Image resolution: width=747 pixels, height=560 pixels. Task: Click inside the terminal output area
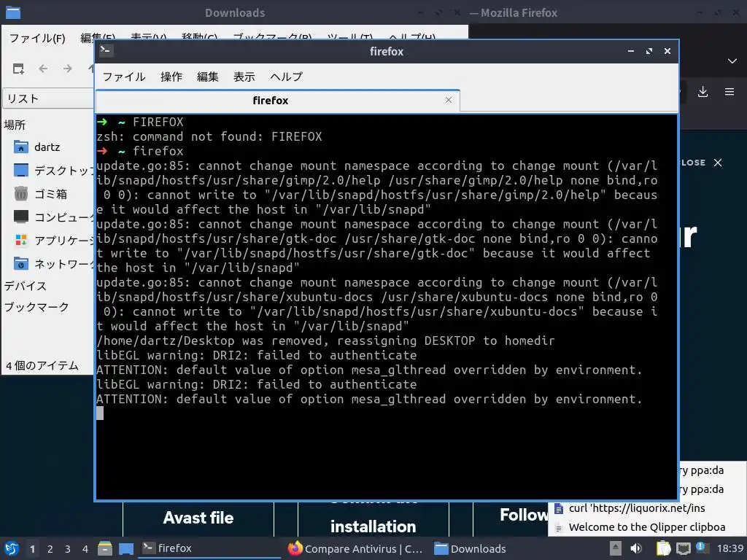pos(387,306)
